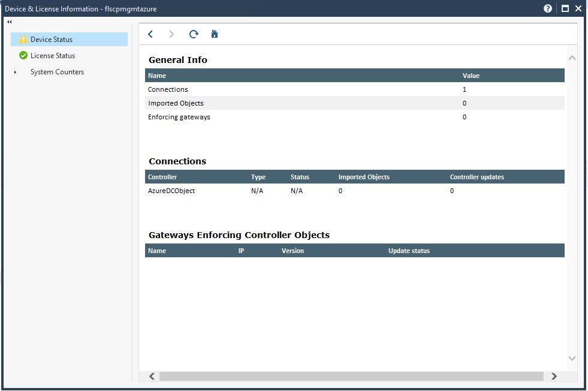Viewport: 588px width, 391px height.
Task: Expand the System Counters tree item
Action: tap(15, 71)
